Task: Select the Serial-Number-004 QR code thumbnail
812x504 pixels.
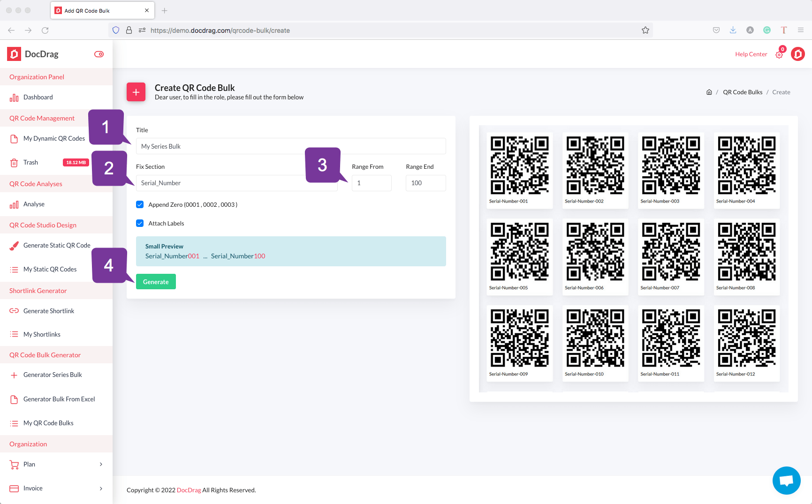Action: (x=747, y=170)
